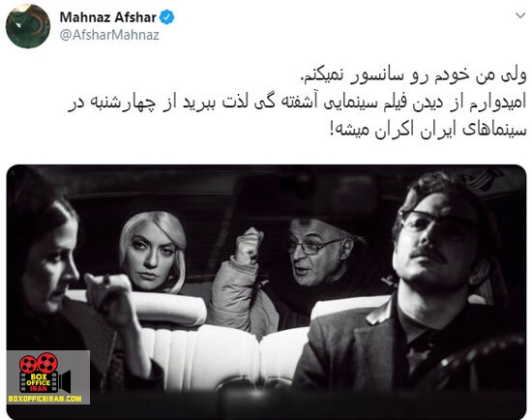Viewport: 532px width, 420px height.
Task: Click the last line ending with exclamation mark
Action: [428, 130]
